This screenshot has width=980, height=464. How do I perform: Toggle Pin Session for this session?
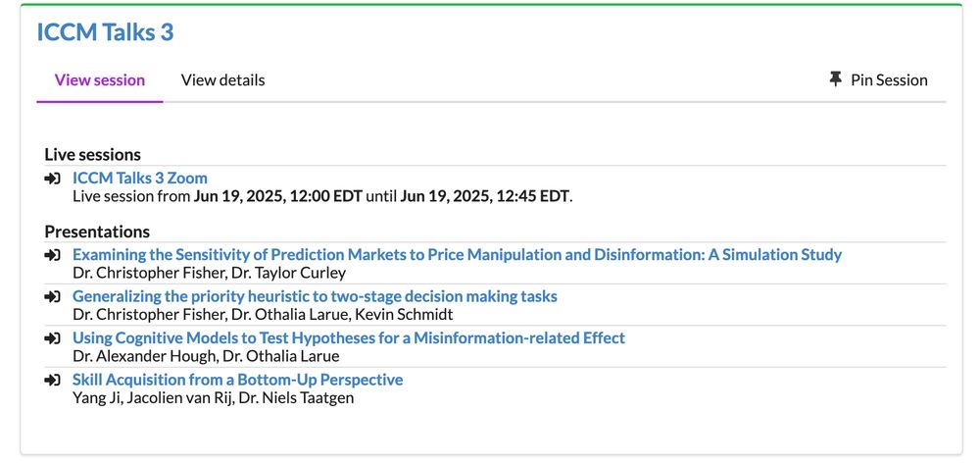click(878, 80)
